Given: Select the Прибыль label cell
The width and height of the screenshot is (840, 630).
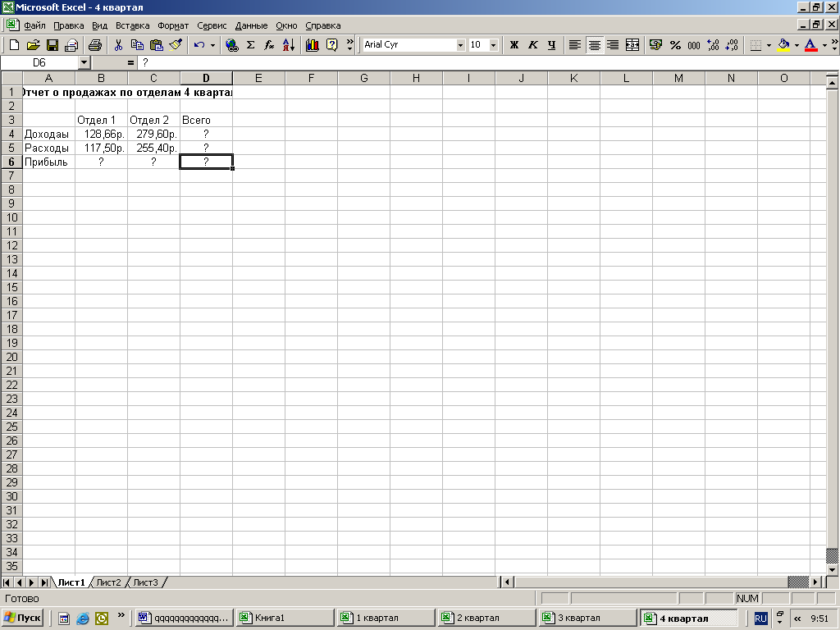Looking at the screenshot, I should [x=48, y=162].
